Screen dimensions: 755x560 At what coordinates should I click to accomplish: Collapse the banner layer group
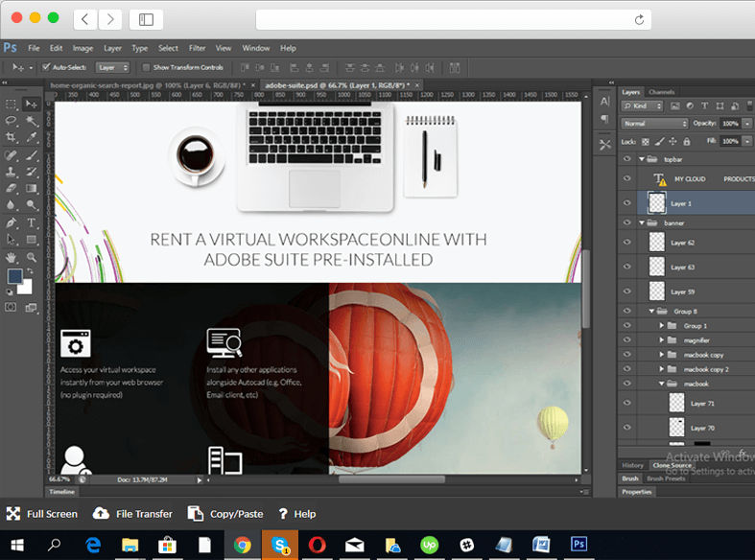(x=642, y=222)
